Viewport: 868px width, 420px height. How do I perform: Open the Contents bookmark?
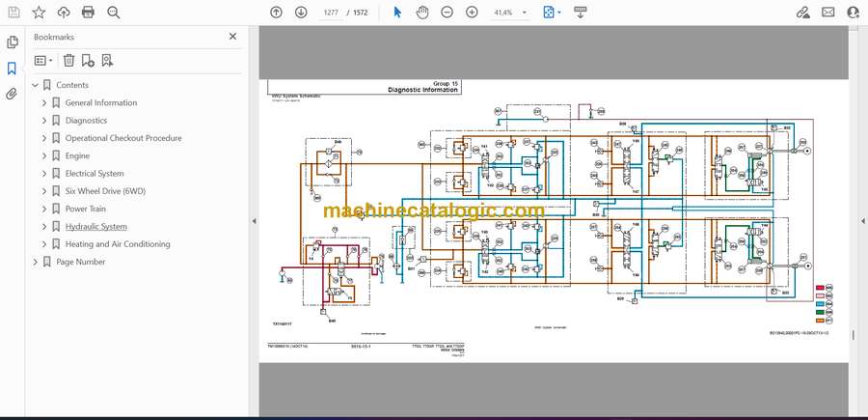pos(72,85)
